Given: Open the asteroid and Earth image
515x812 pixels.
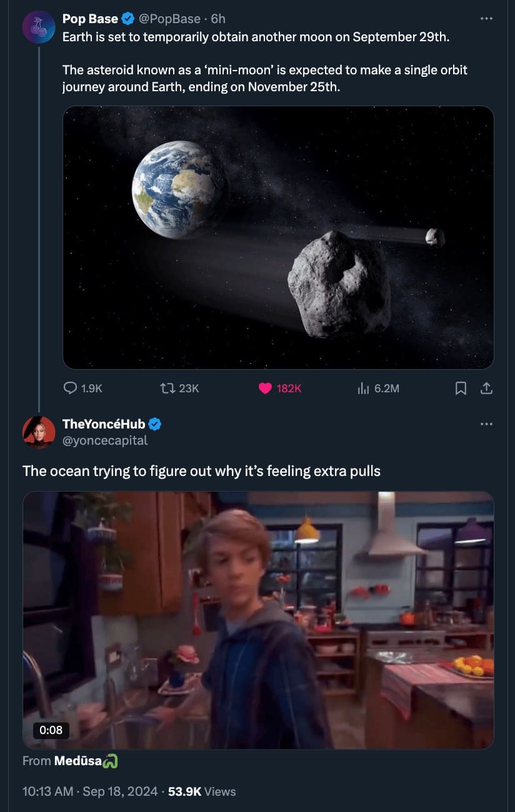Looking at the screenshot, I should coord(278,237).
